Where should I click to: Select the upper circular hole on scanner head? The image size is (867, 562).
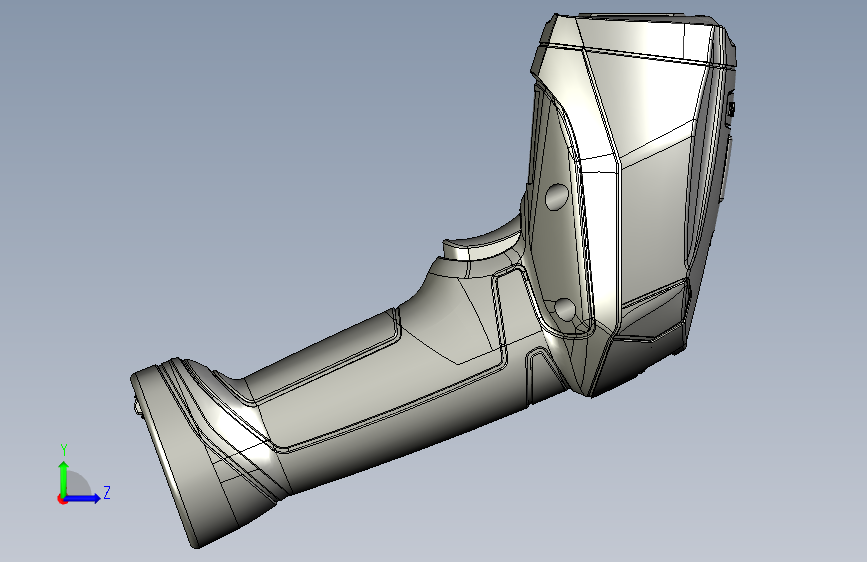tap(556, 196)
